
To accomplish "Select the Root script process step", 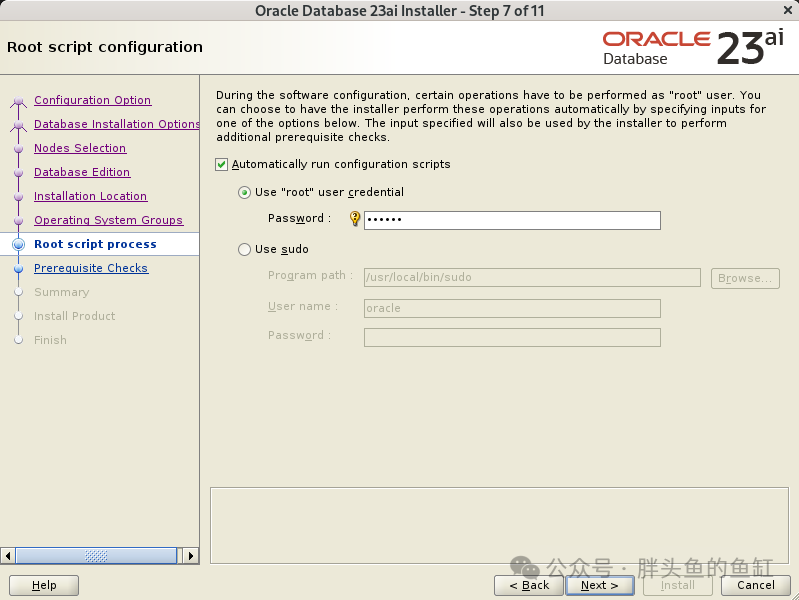I will click(x=95, y=244).
